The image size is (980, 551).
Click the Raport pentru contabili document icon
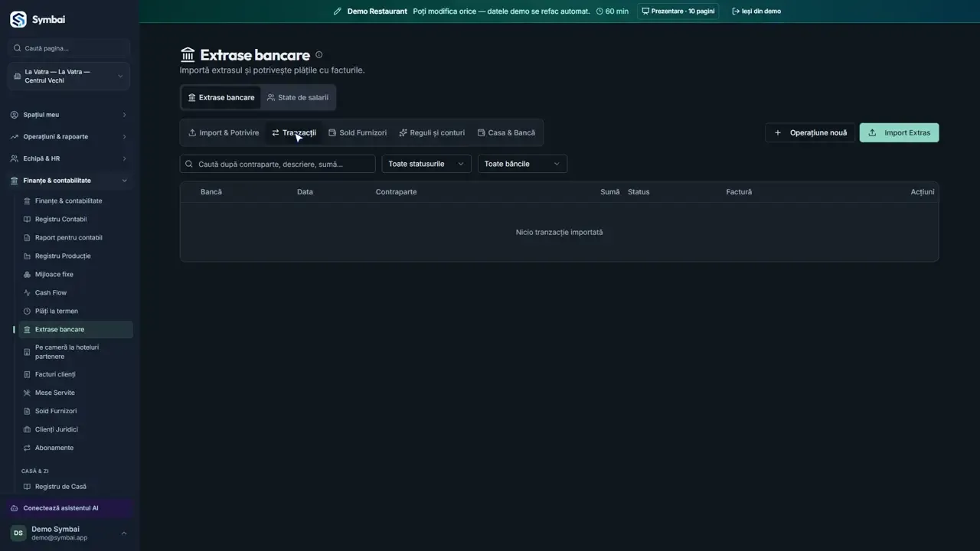coord(28,238)
